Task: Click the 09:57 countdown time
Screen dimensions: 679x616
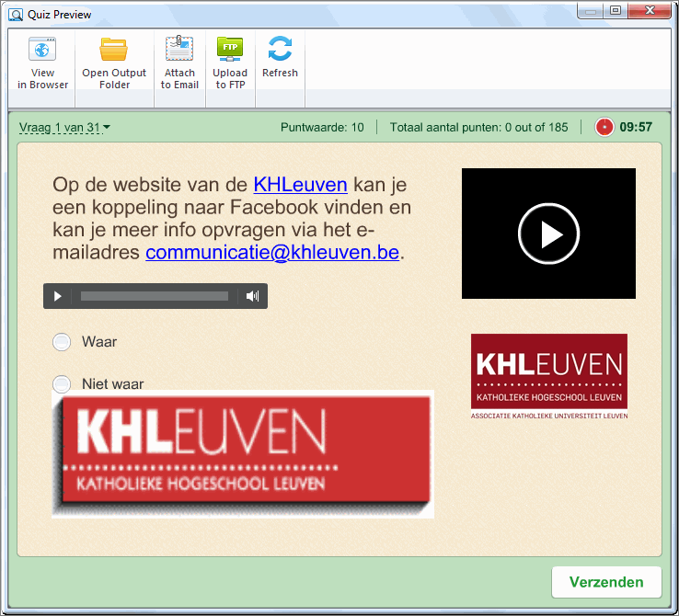Action: coord(636,127)
